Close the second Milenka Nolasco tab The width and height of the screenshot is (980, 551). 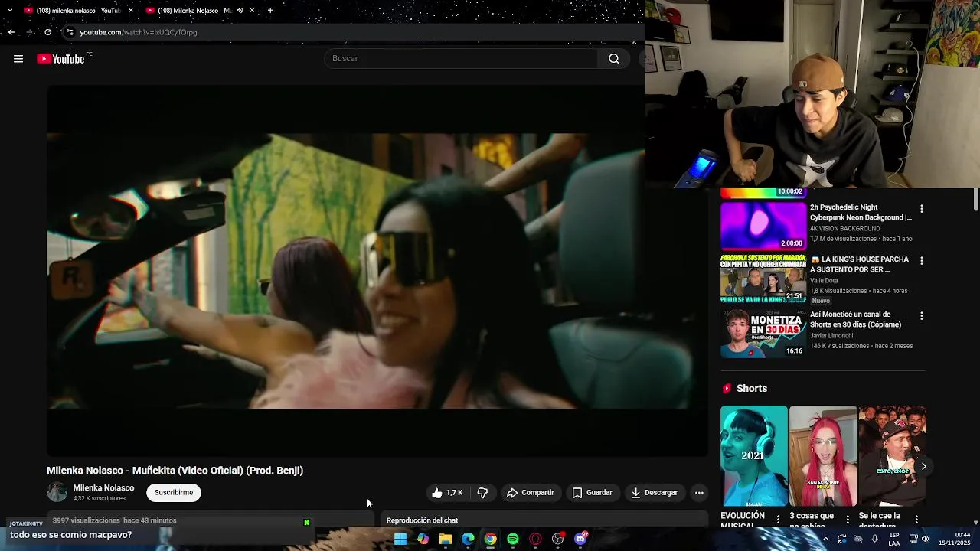click(251, 11)
